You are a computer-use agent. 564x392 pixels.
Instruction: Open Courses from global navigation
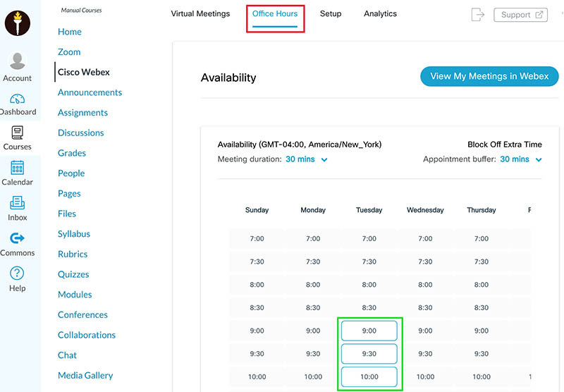17,138
